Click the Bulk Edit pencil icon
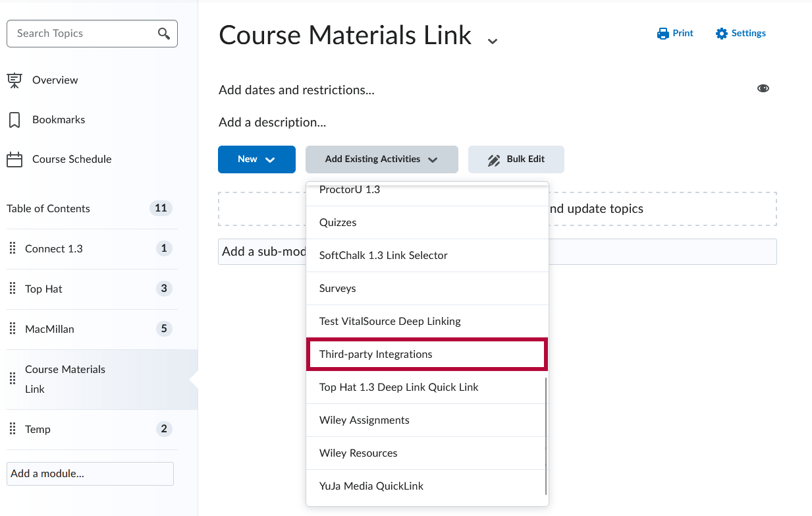812x516 pixels. tap(494, 160)
